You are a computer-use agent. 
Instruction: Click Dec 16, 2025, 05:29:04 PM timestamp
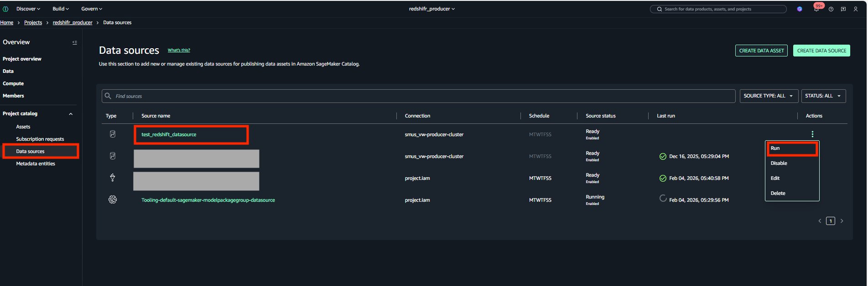pos(699,156)
